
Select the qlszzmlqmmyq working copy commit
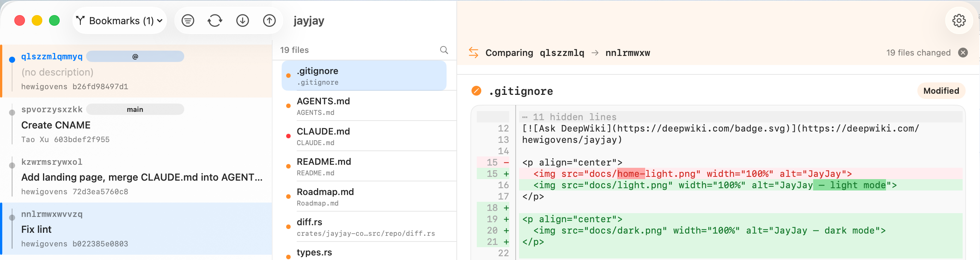[x=137, y=71]
